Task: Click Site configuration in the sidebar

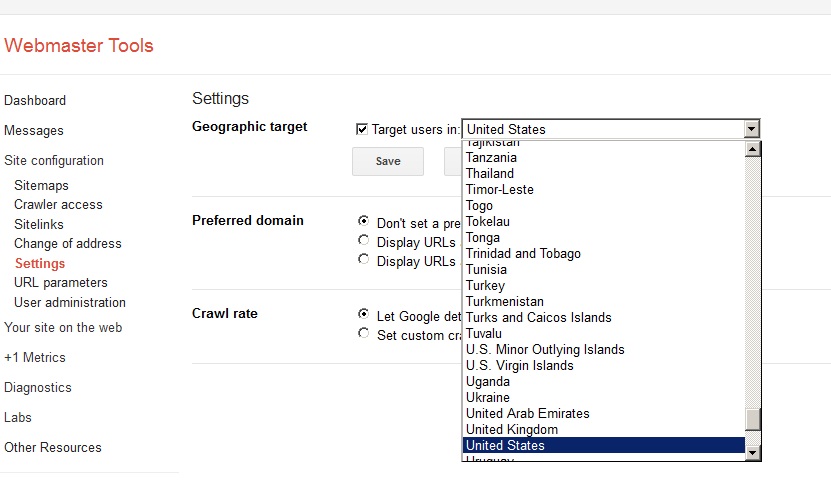Action: (54, 161)
